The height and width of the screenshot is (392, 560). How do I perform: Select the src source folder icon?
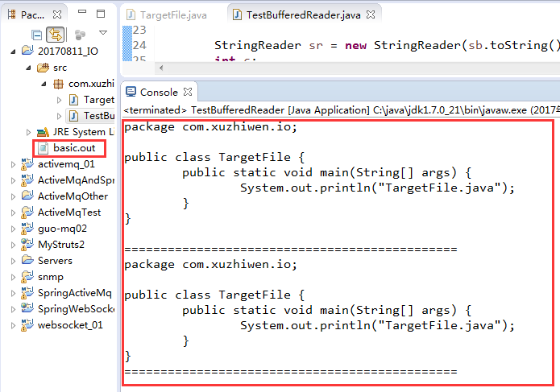tap(43, 67)
